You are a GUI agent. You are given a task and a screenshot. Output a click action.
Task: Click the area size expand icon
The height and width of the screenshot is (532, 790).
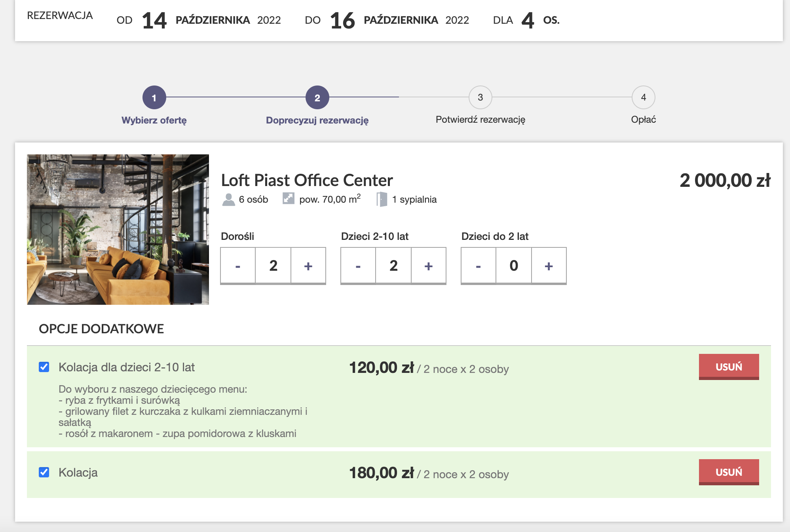(x=288, y=198)
